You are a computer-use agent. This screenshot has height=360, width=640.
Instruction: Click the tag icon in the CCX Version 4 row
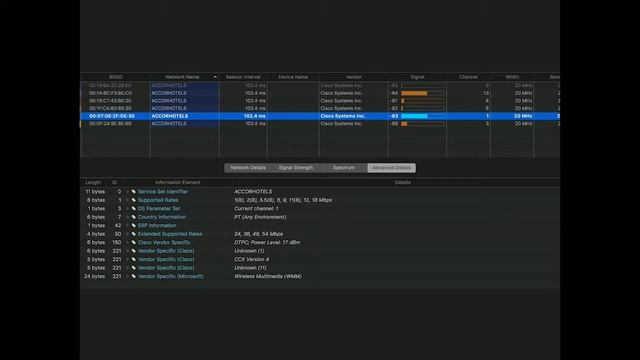133,259
